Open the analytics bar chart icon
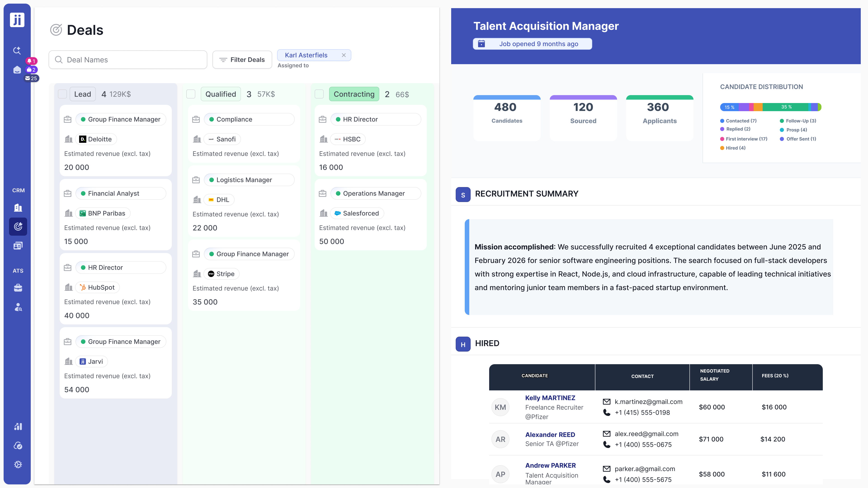The width and height of the screenshot is (868, 488). (18, 426)
